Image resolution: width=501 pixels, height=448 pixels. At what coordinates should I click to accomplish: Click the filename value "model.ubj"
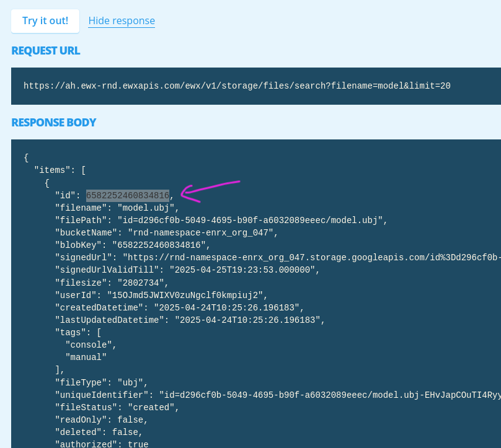tap(148, 208)
